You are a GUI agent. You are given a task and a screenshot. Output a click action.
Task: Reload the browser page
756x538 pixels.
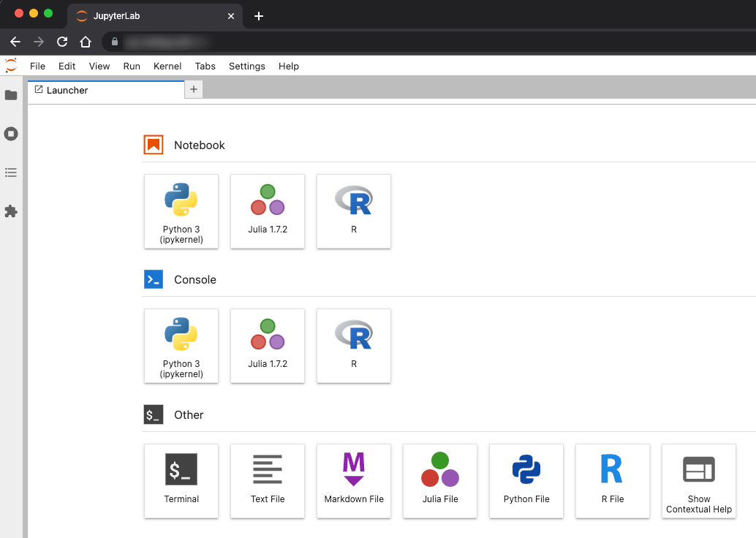tap(62, 42)
